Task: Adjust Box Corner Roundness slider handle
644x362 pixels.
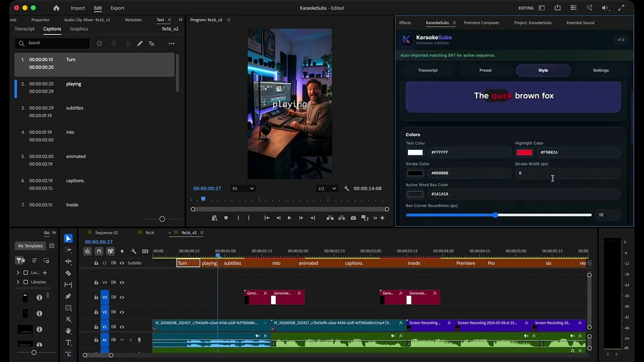Action: 495,215
